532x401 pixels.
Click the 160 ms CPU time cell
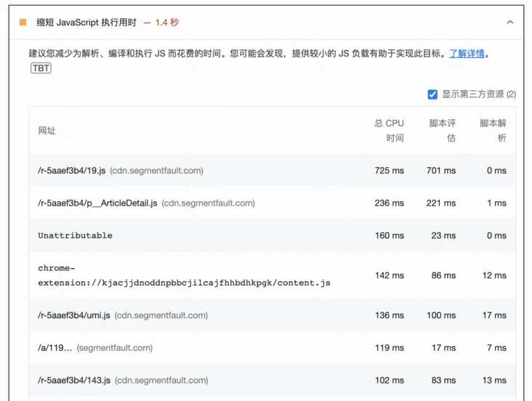pos(389,236)
